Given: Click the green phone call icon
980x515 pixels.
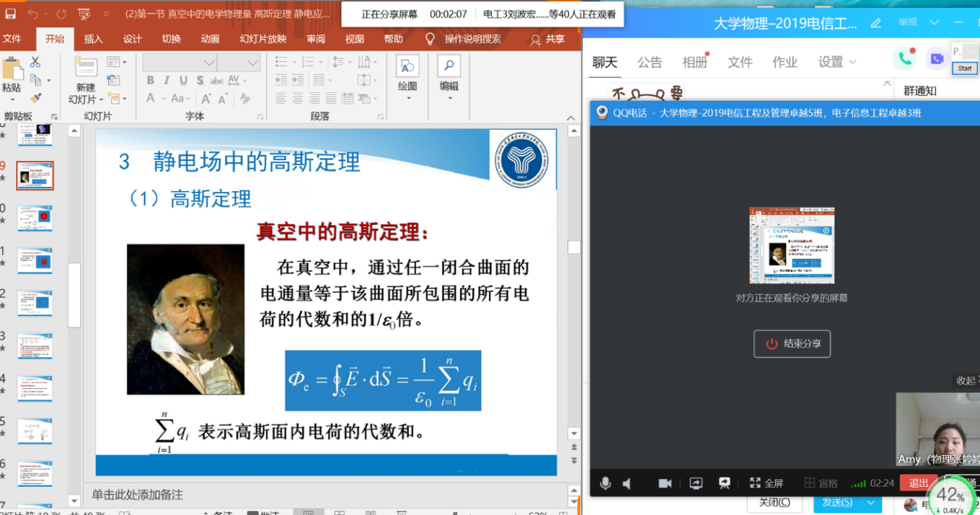Looking at the screenshot, I should [904, 58].
